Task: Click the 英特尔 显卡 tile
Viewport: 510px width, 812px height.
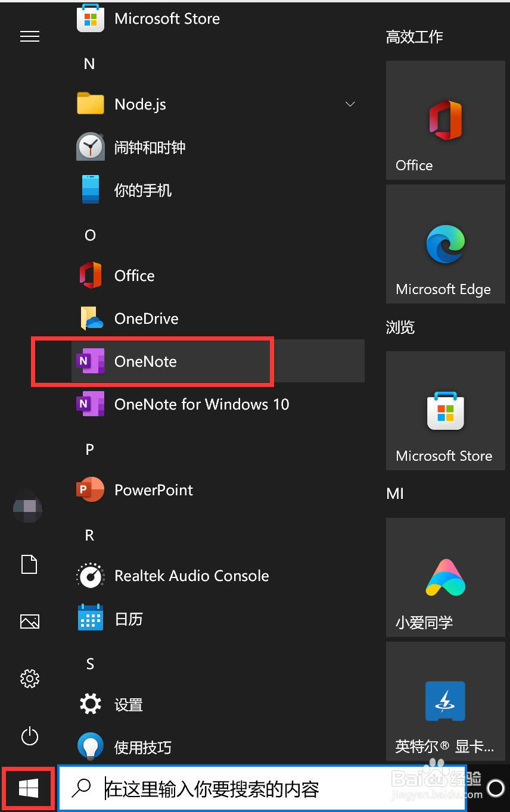Action: coord(446,701)
